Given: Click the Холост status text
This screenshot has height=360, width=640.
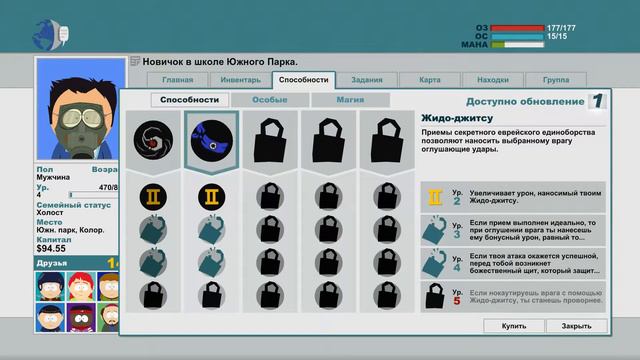Looking at the screenshot, I should pos(50,213).
